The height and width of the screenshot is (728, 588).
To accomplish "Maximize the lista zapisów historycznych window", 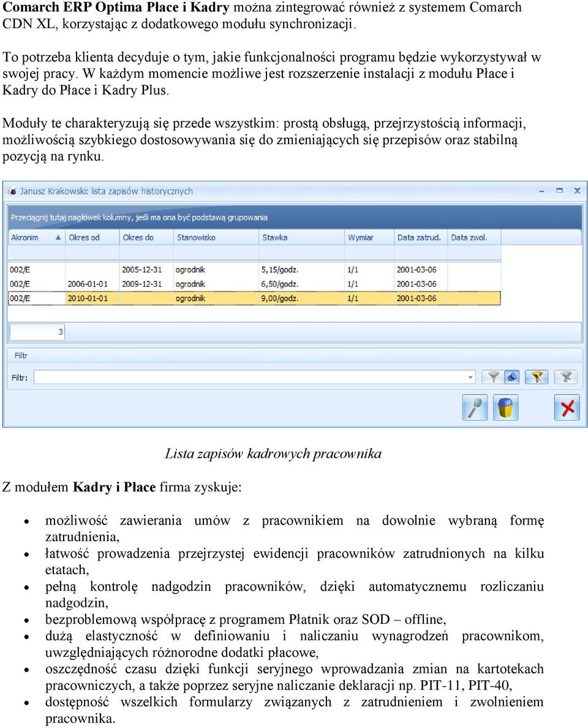I will (559, 191).
